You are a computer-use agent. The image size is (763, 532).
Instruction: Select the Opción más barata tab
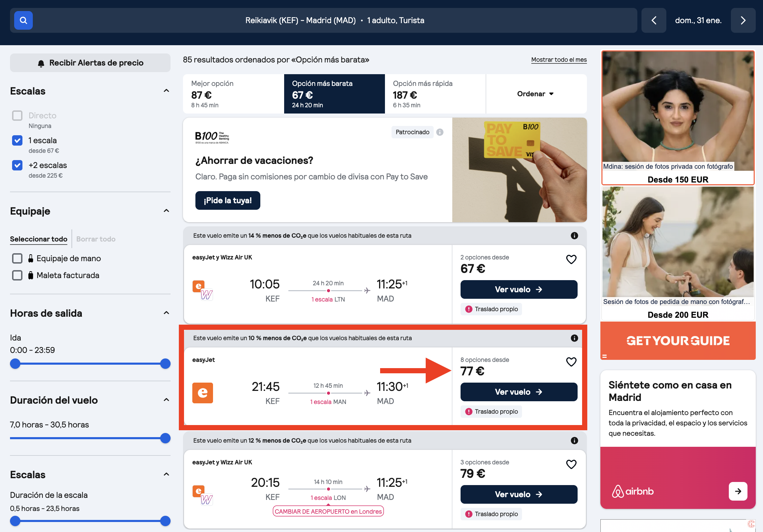tap(334, 94)
